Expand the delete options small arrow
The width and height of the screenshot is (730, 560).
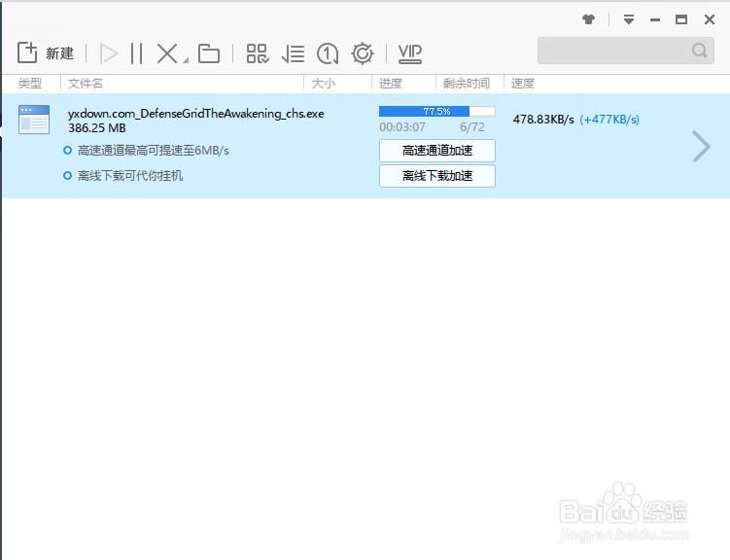(x=186, y=60)
